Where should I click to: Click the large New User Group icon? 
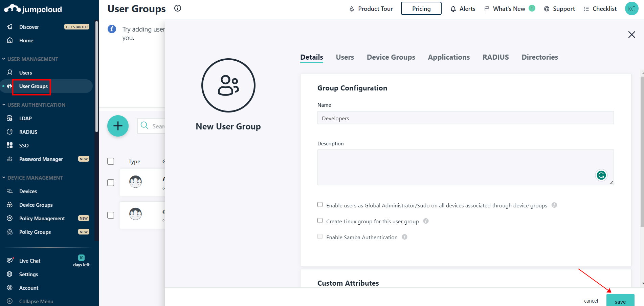pyautogui.click(x=228, y=85)
